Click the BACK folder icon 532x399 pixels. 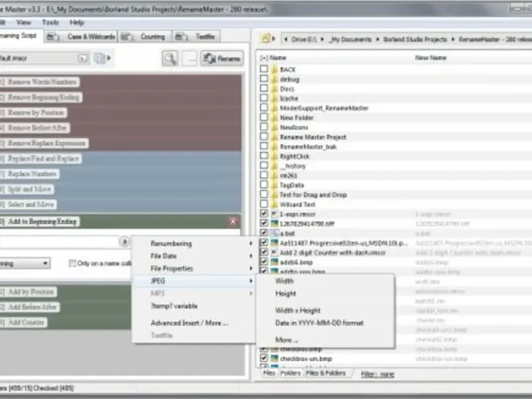click(x=275, y=69)
